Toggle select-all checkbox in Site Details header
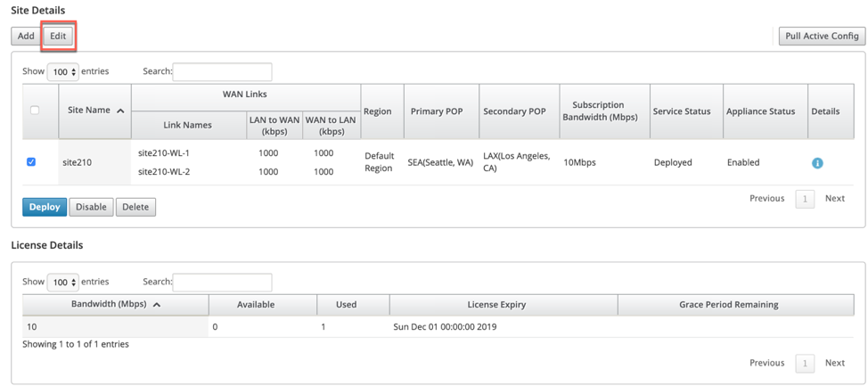868x386 pixels. [35, 111]
